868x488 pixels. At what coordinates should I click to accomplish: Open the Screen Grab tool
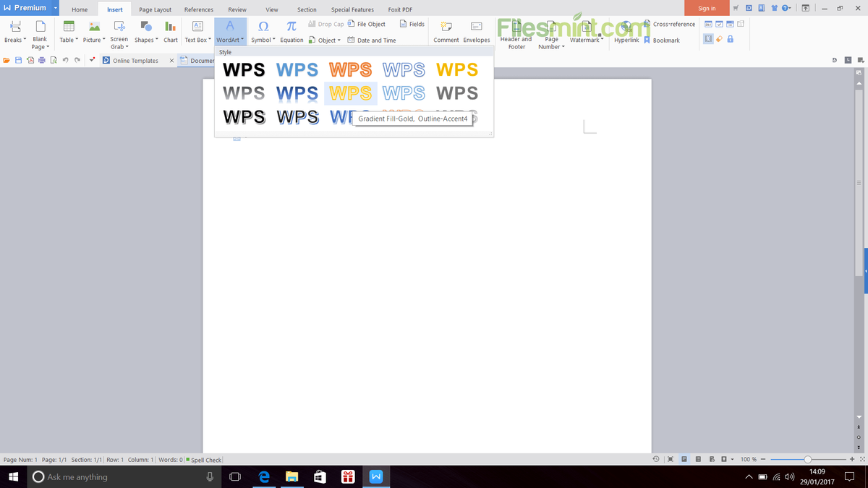(119, 34)
